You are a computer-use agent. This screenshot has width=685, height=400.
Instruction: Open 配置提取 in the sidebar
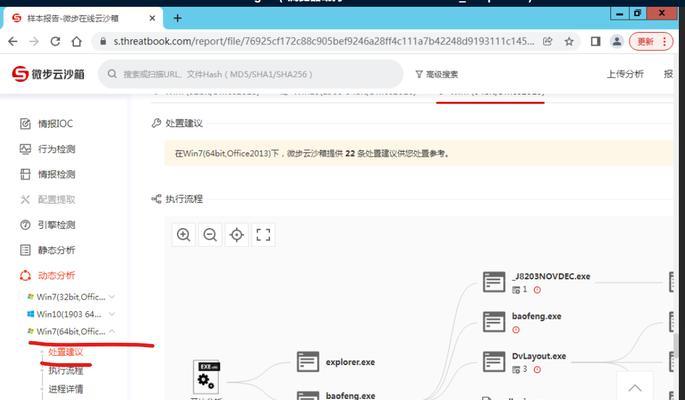(47, 200)
